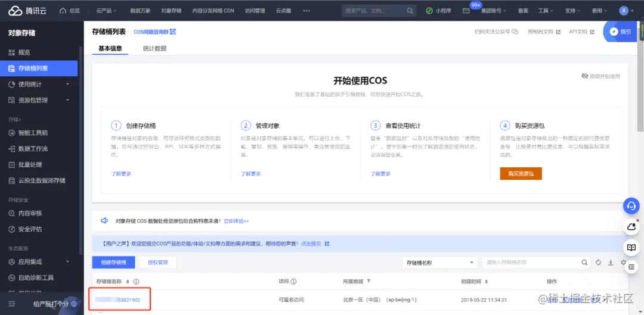644x315 pixels.
Task: Filter by 所属地域 funnel icon
Action: pos(369,282)
